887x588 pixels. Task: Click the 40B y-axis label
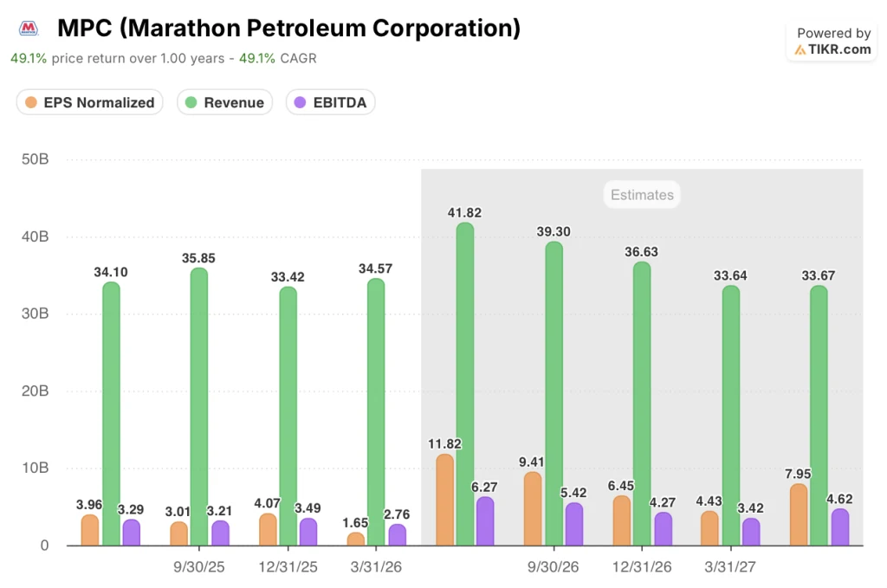pyautogui.click(x=35, y=237)
